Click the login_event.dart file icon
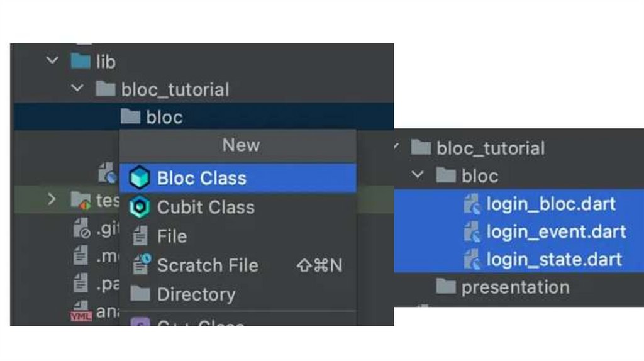The image size is (644, 361). point(472,231)
